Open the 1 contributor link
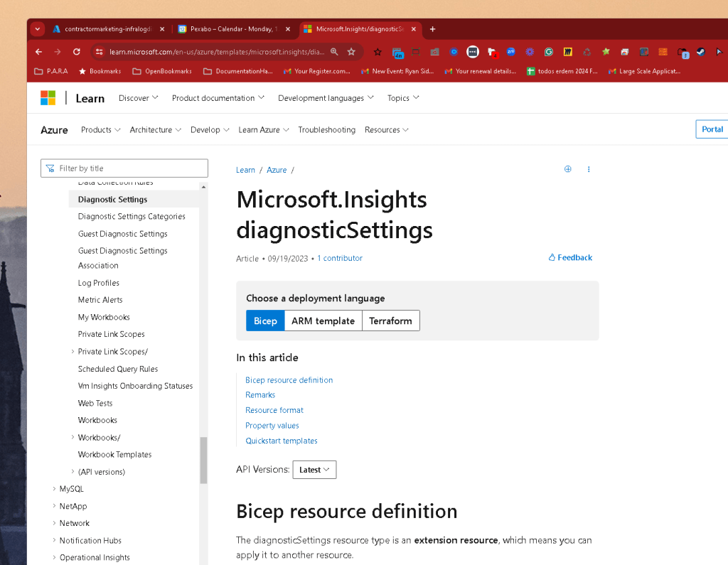 pos(340,258)
